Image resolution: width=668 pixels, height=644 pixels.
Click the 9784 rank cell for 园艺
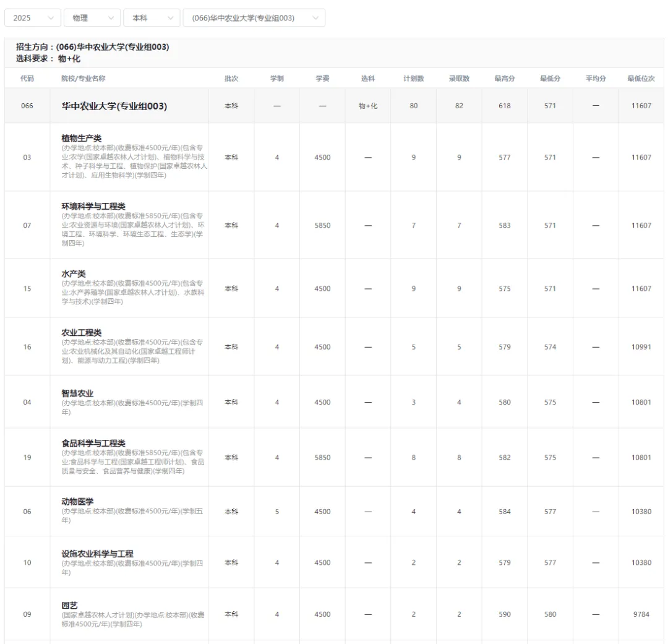pos(641,614)
